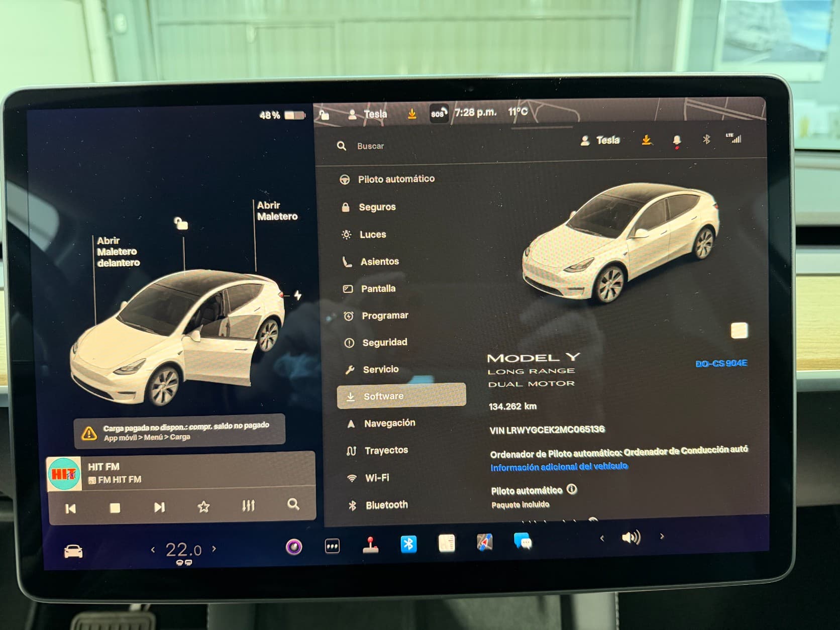
Task: Tap the Bluetooth app in bottom dock
Action: (408, 544)
